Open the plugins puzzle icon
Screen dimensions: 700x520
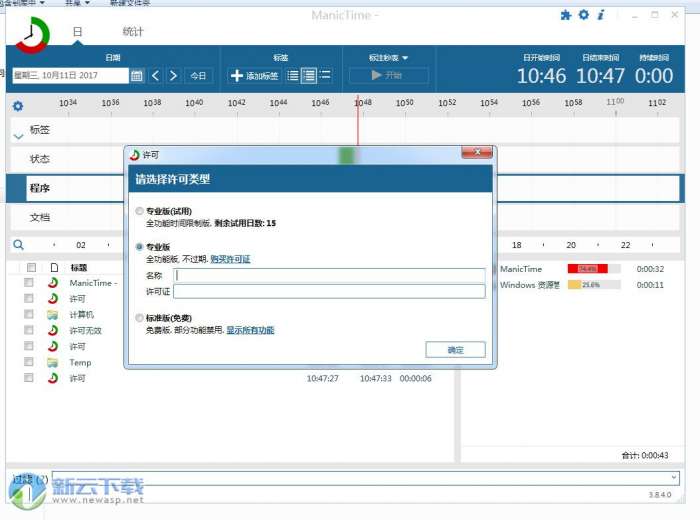(x=566, y=16)
